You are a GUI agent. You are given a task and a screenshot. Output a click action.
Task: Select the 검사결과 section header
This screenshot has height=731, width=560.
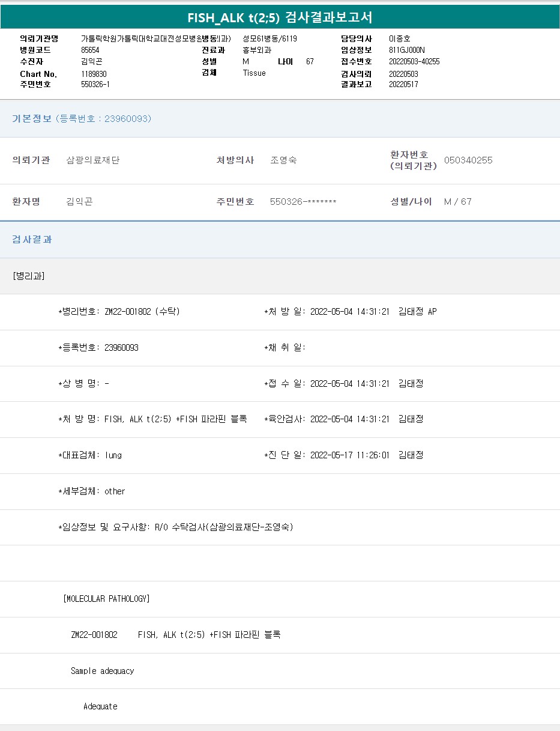point(32,240)
